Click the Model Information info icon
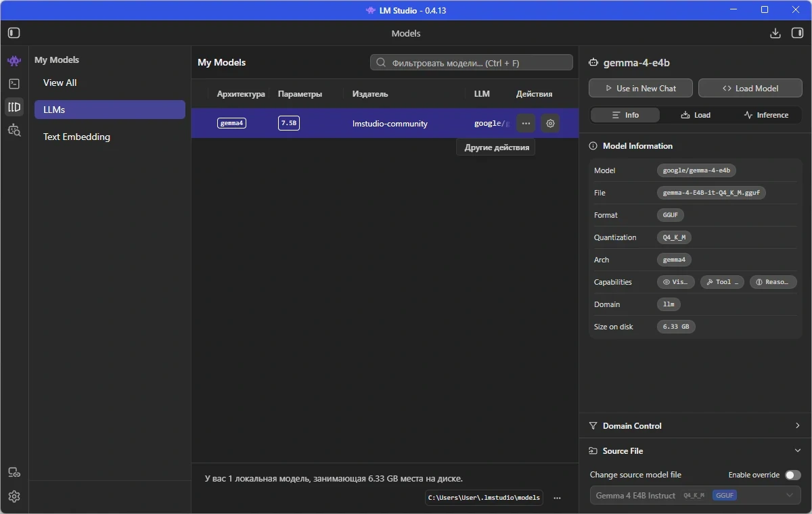 593,146
